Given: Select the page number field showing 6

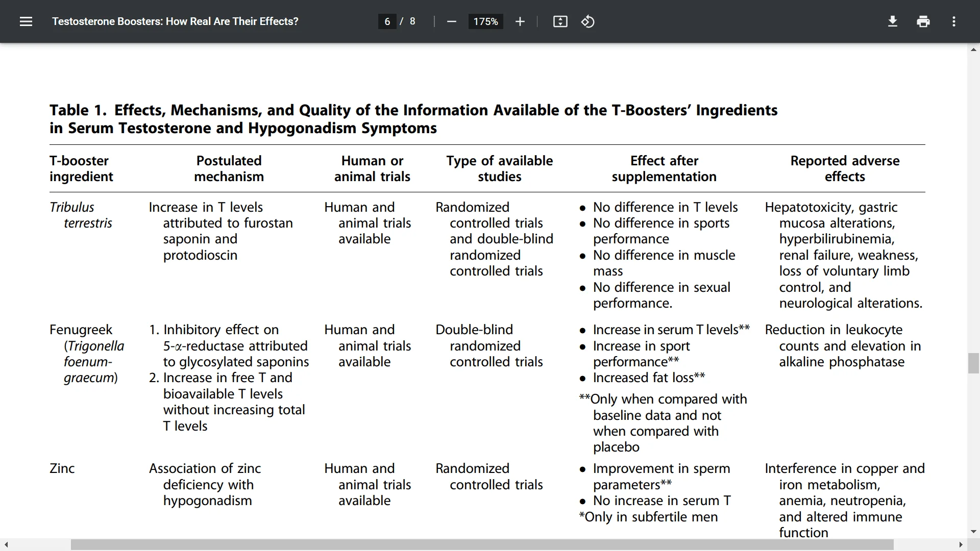Looking at the screenshot, I should [x=387, y=21].
